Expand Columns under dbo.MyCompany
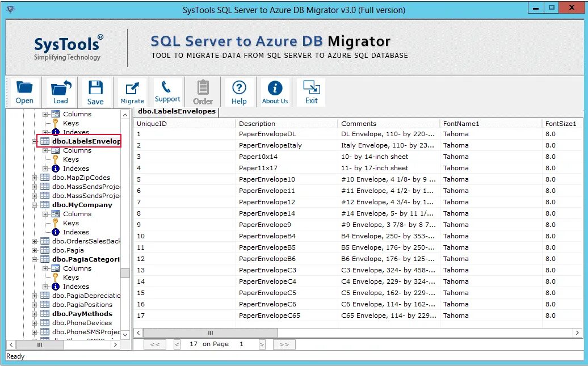588x366 pixels. pos(45,214)
